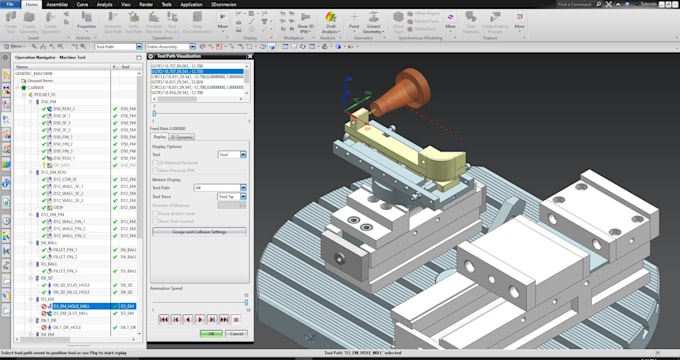The width and height of the screenshot is (680, 360).
Task: Click the first icon in the left resource bar
Action: tap(6, 57)
